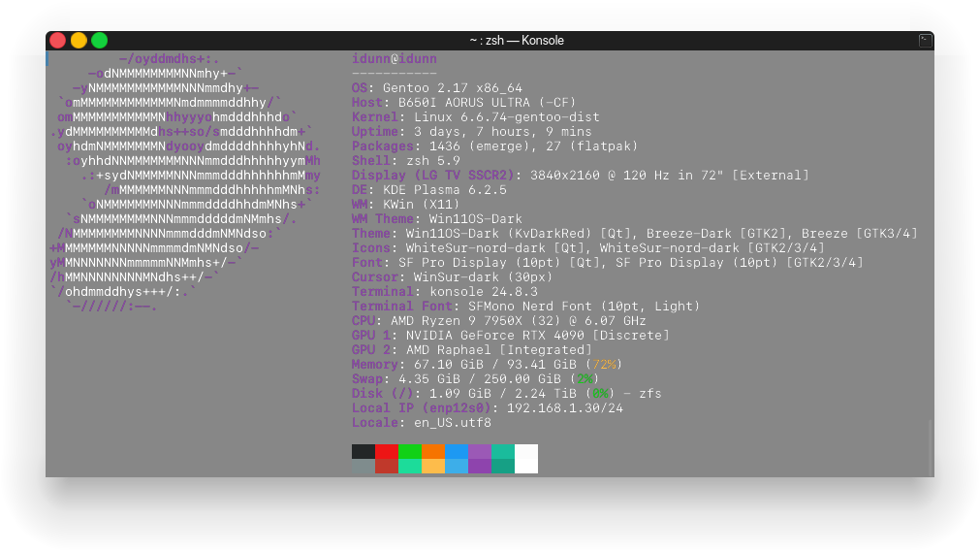
Task: Click 'Swap: 4.35 GiB / 250.00 GiB' line
Action: [476, 379]
